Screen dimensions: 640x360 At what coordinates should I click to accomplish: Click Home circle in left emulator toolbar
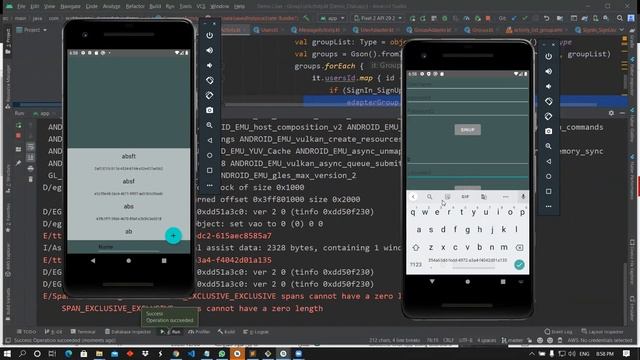tap(209, 156)
